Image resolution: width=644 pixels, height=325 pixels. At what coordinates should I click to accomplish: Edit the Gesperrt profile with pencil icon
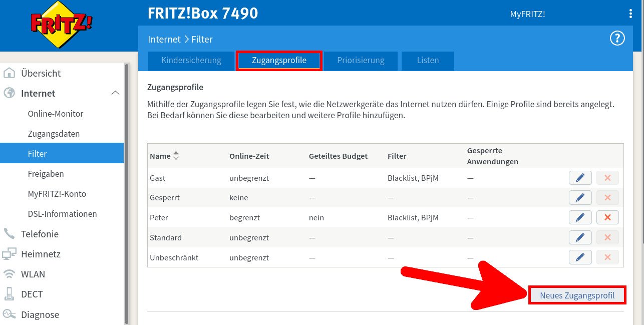580,198
